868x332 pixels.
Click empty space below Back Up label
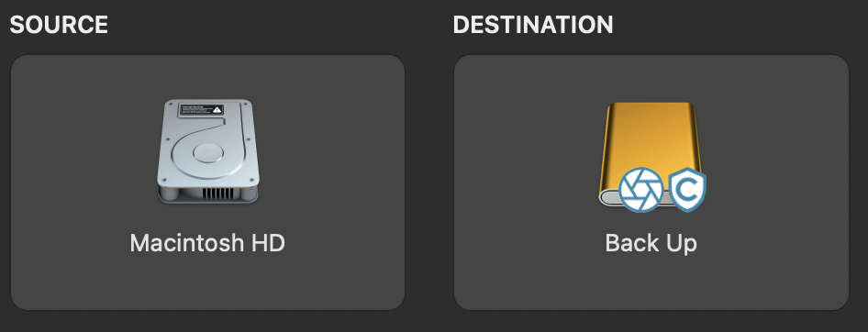(651, 283)
